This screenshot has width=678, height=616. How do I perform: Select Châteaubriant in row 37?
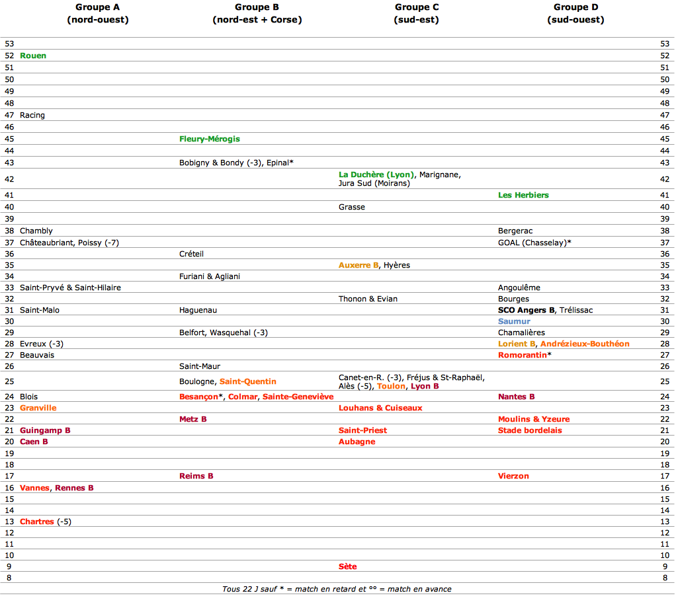(46, 243)
